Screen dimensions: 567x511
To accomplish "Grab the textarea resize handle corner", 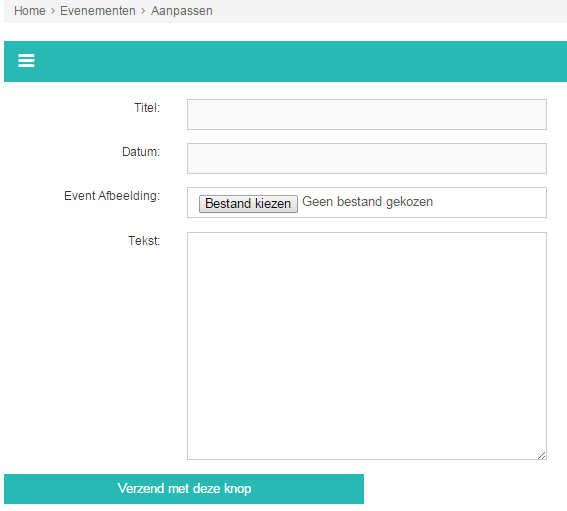I will 541,455.
